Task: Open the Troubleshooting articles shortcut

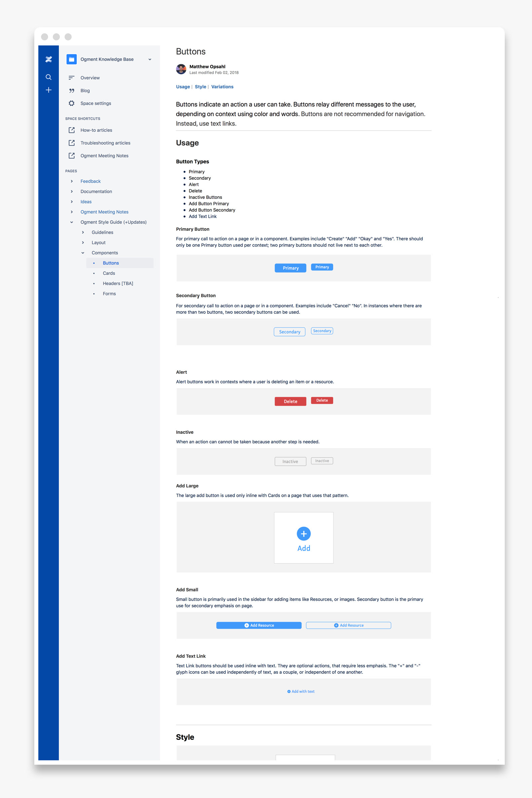Action: 106,143
